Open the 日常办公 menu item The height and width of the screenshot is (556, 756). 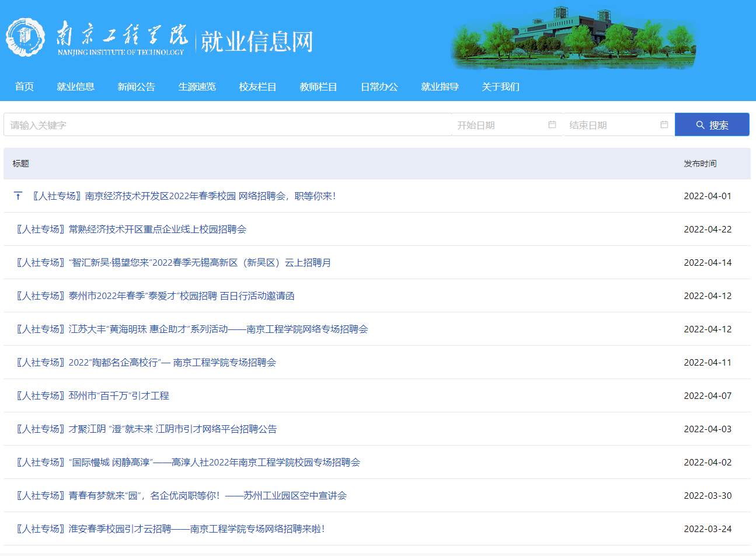coord(379,86)
